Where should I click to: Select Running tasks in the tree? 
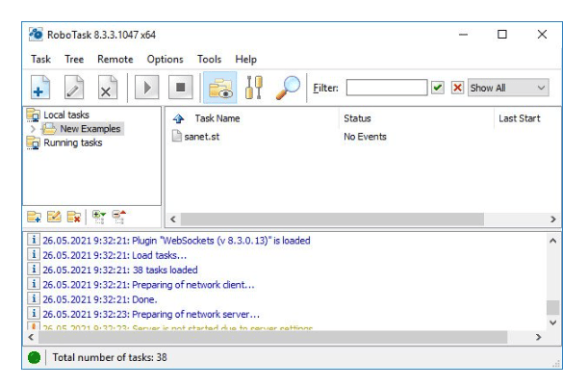73,142
